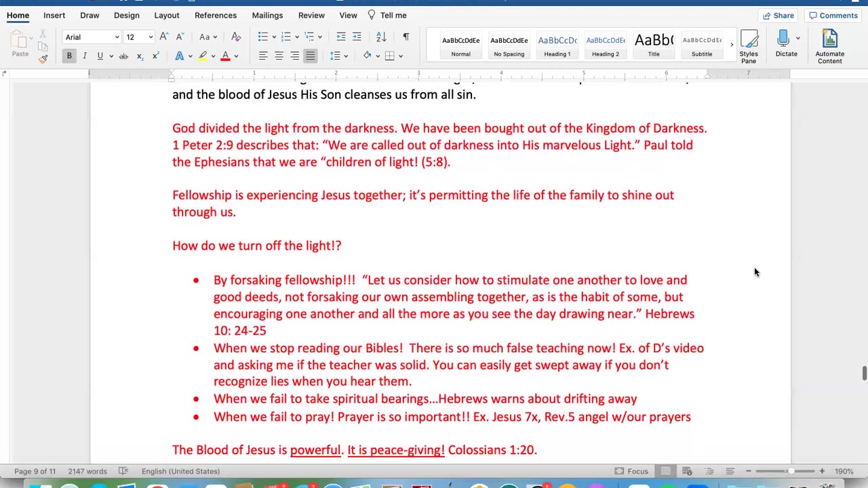Viewport: 868px width, 488px height.
Task: Apply numbered list formatting
Action: pos(286,37)
